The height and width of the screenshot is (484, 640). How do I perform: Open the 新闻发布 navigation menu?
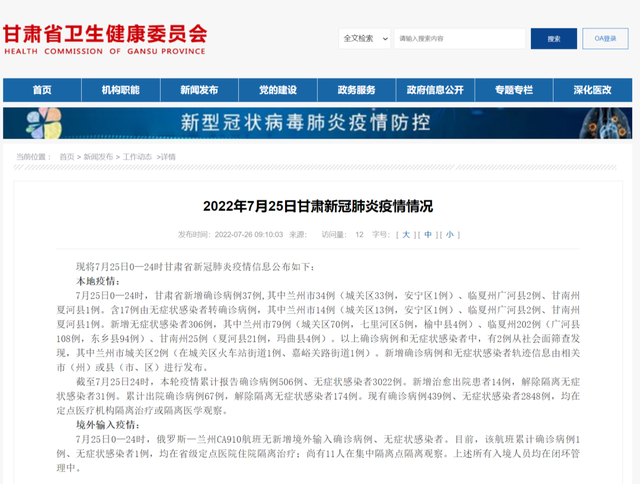[199, 90]
